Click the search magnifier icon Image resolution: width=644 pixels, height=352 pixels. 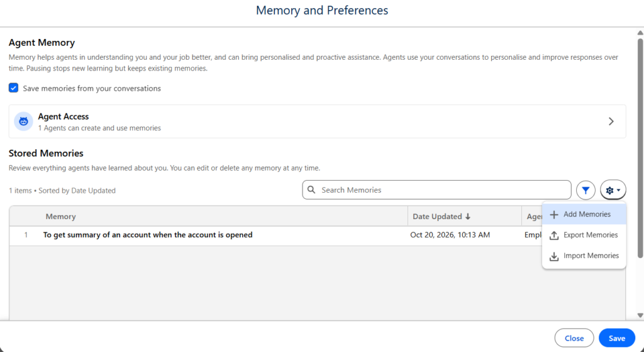pos(312,190)
